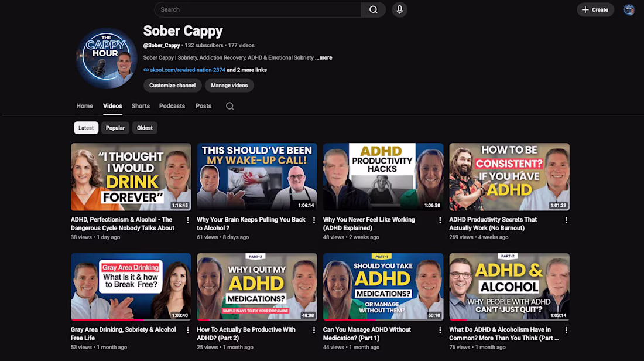Play 'How To Be Consistent' thumbnail
Viewport: 644px width, 361px height.
point(509,177)
